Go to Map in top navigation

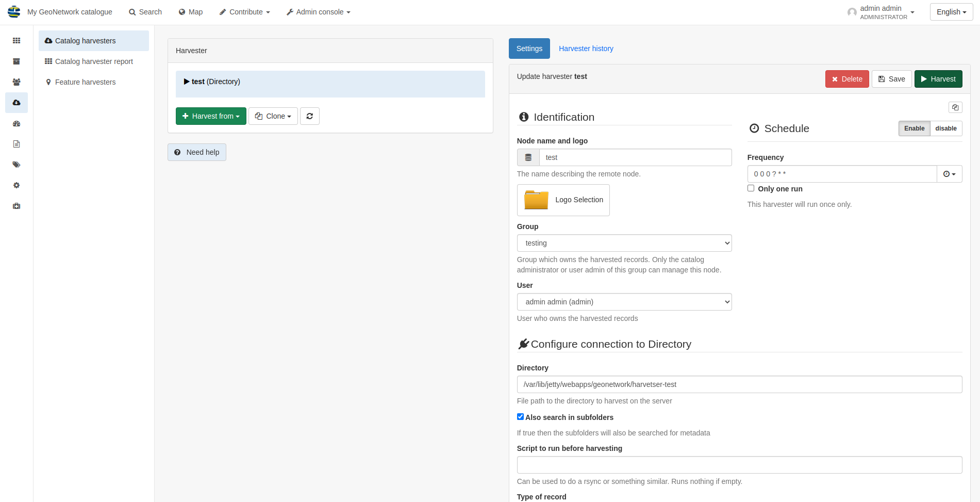191,12
